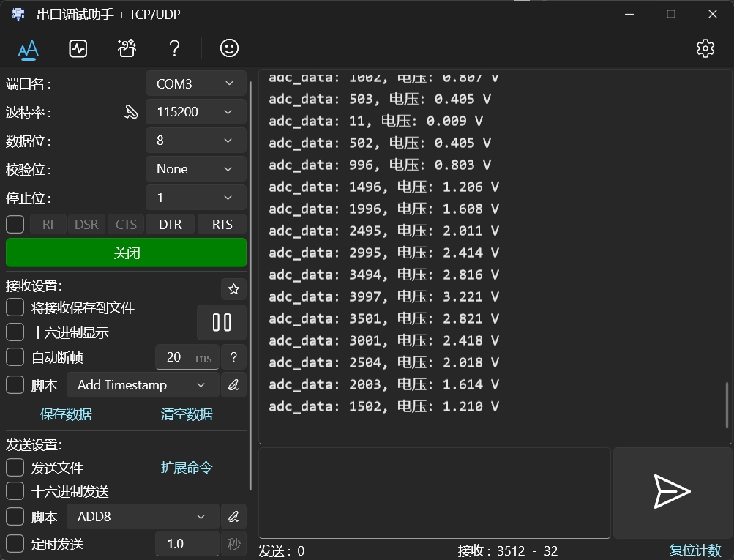Click the 清空数据 link
The width and height of the screenshot is (734, 560).
(x=187, y=414)
